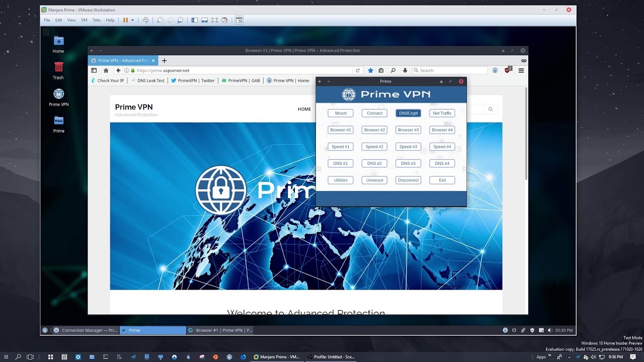Run Speed #3 test button

(x=408, y=147)
